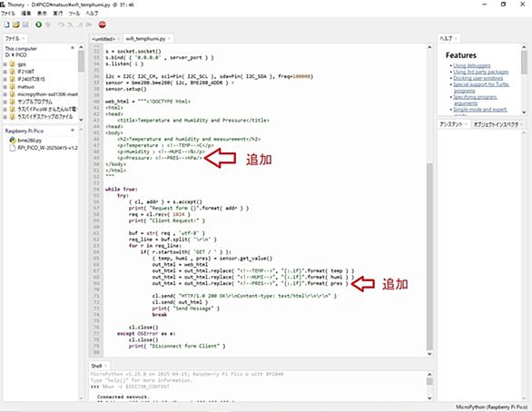Open the 表示 menu
This screenshot has height=412, width=532.
42,14
